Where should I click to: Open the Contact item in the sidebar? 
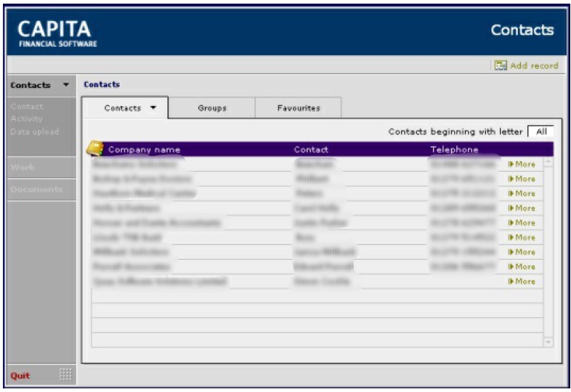click(27, 107)
